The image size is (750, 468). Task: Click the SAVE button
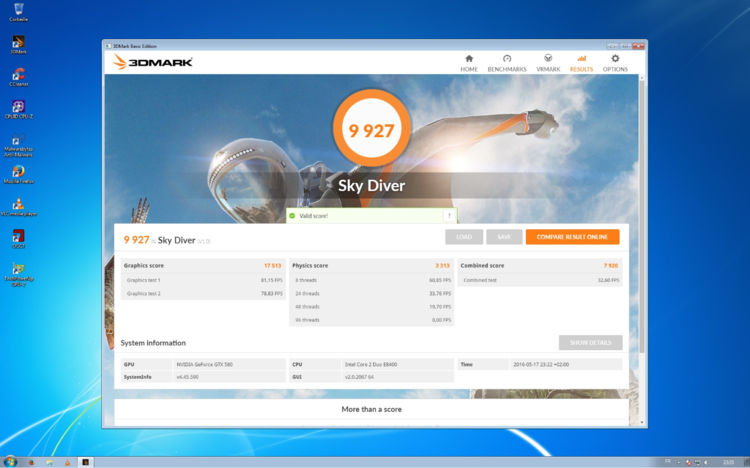(x=504, y=237)
